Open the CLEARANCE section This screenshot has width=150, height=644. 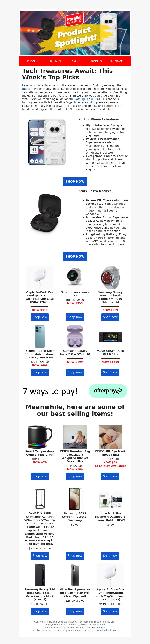click(117, 61)
